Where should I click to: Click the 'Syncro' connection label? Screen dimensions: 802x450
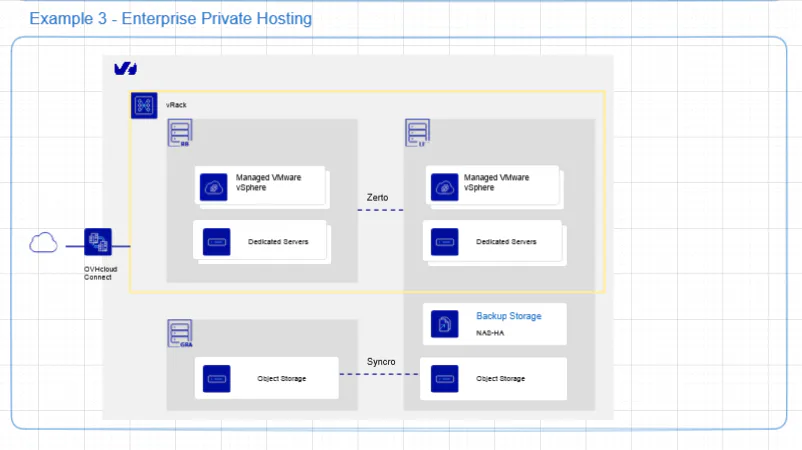tap(381, 362)
